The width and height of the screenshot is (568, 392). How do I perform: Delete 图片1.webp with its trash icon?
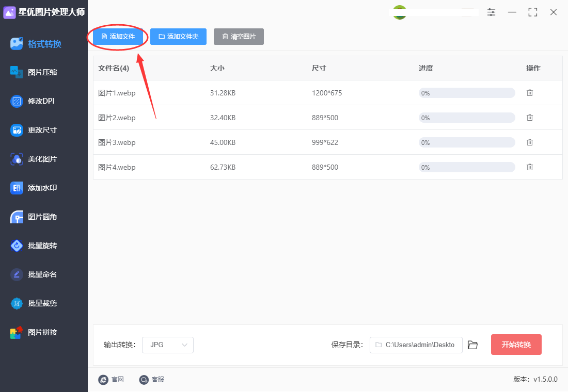pos(530,93)
